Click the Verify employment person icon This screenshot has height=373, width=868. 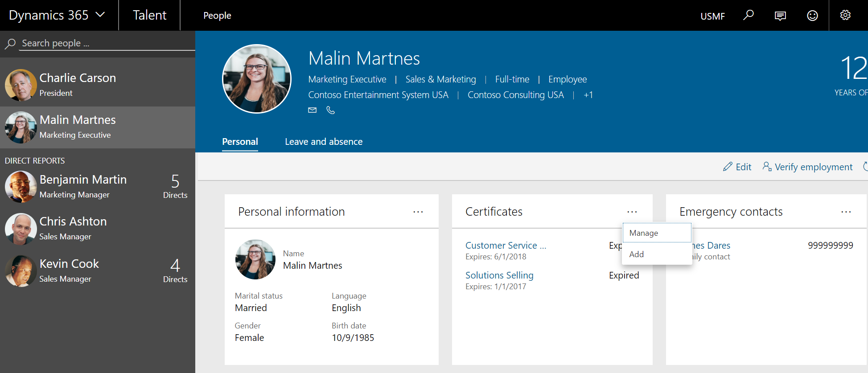[x=767, y=166]
